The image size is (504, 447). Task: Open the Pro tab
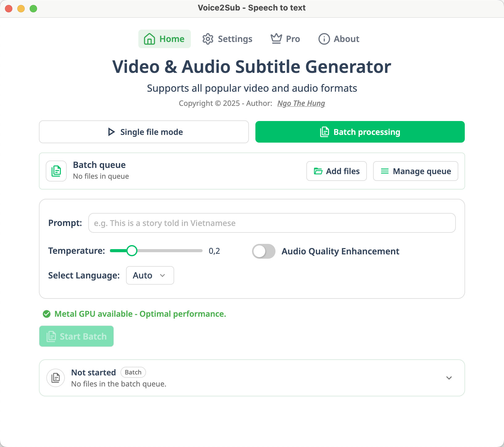[285, 39]
